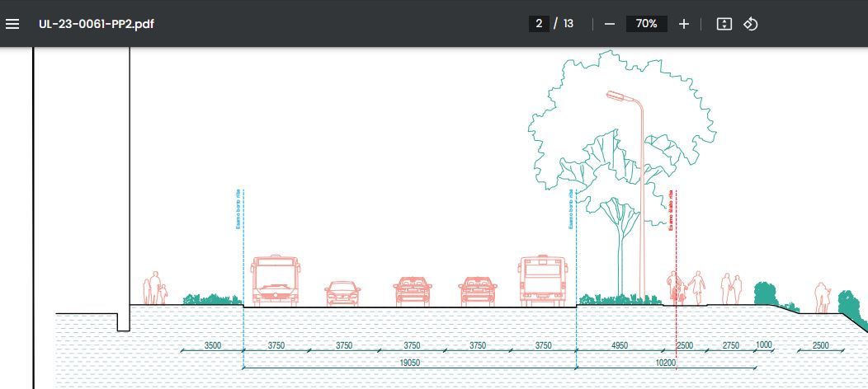Click the 1000 dimension value
The width and height of the screenshot is (868, 389).
coord(764,345)
